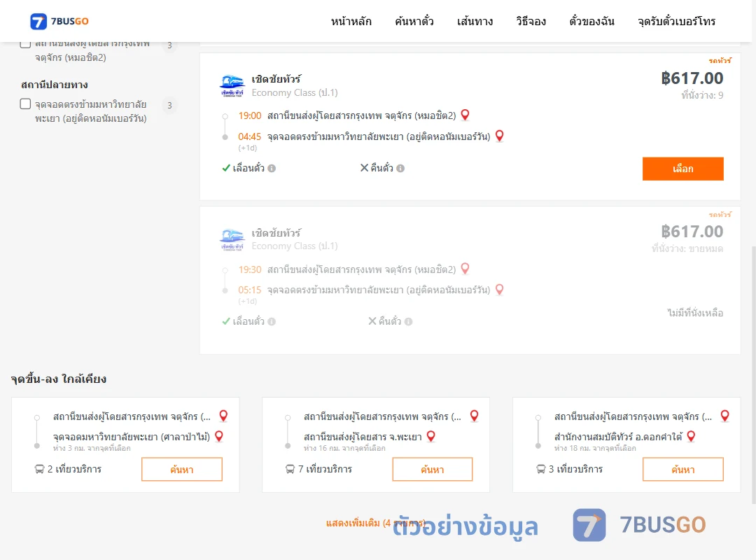This screenshot has width=756, height=560.
Task: Tick the จุดจอดตรงข้ามมหาวิทยาลัยพะเยา destination checkbox
Action: (x=26, y=104)
